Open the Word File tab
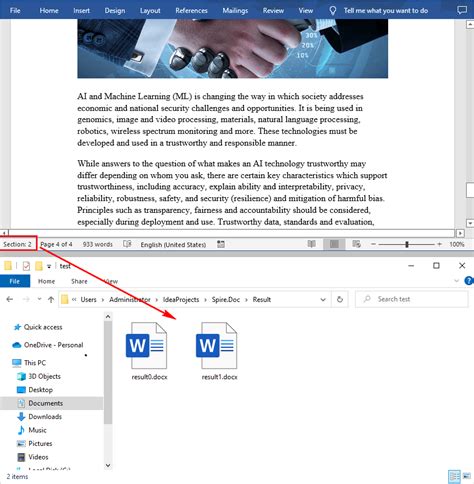474x484 pixels. tap(15, 11)
